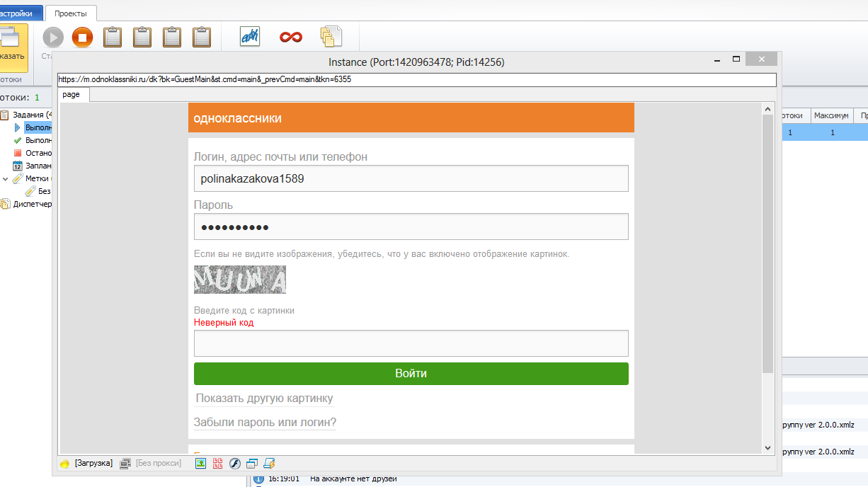Screen dimensions: 868x487
Task: Click the password input field
Action: (411, 227)
